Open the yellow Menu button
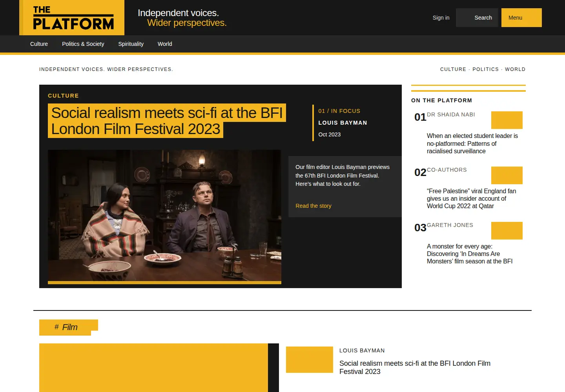This screenshot has height=392, width=565. (x=521, y=18)
